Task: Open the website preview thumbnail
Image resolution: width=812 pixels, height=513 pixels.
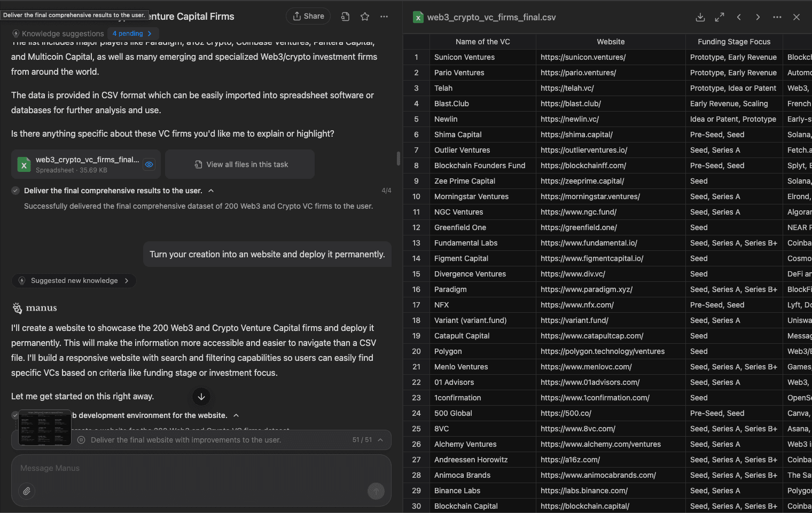Action: (45, 428)
